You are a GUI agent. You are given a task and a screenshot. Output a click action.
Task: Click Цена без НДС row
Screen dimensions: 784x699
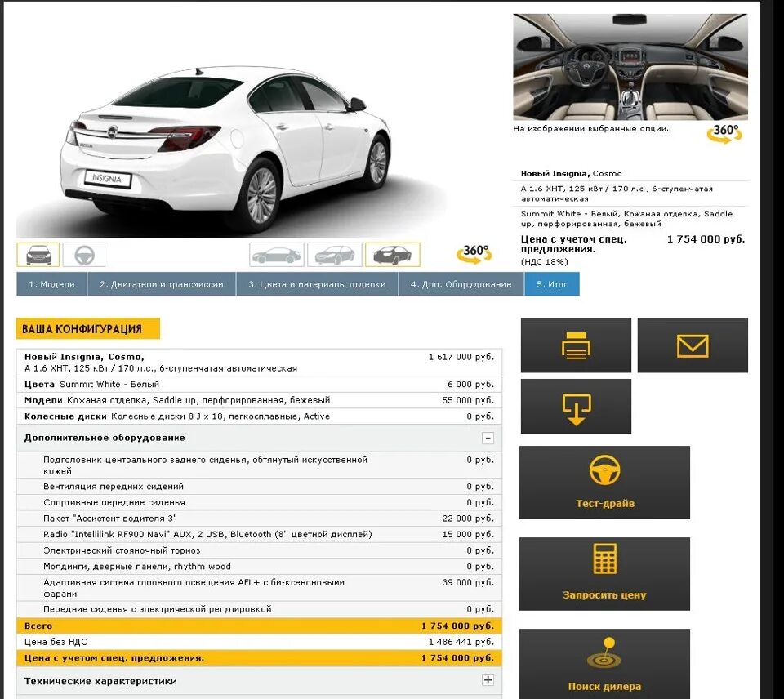coord(259,642)
